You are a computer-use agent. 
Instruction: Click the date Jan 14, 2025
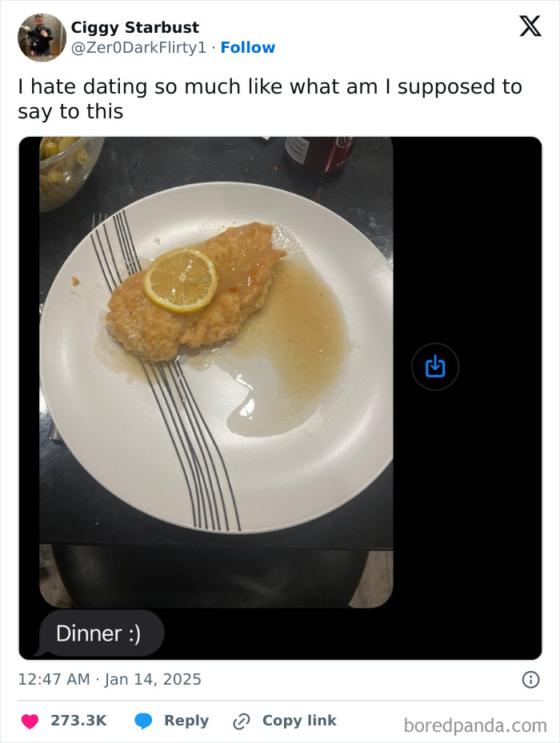click(x=150, y=679)
